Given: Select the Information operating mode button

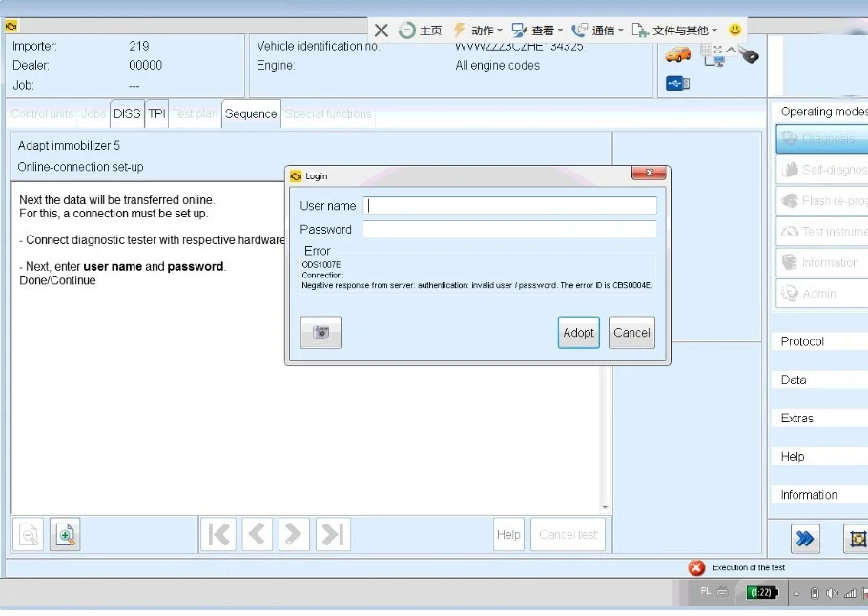Looking at the screenshot, I should click(x=821, y=262).
